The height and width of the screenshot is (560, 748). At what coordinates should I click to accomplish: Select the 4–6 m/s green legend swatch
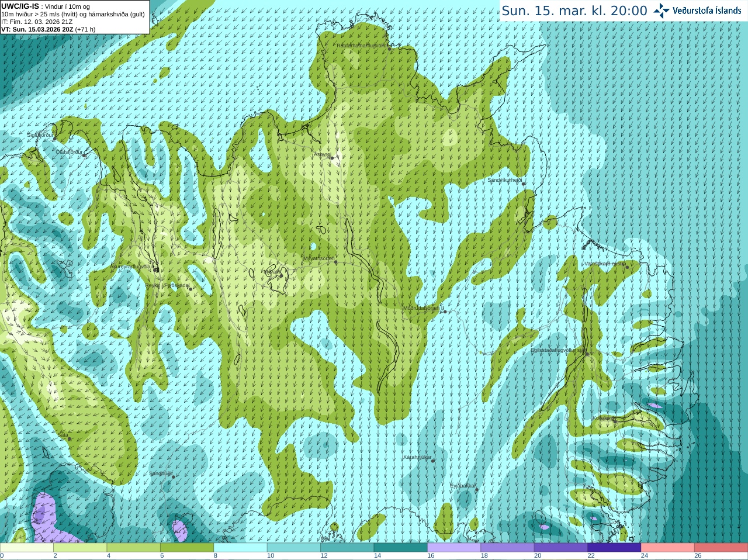tap(134, 548)
